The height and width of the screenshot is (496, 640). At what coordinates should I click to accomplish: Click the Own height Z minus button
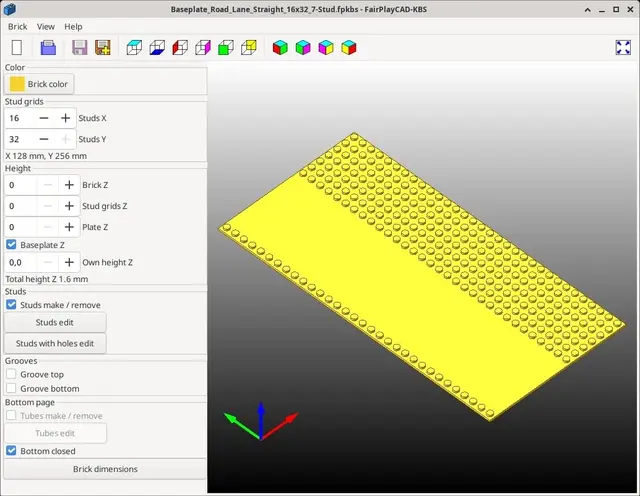tap(48, 262)
